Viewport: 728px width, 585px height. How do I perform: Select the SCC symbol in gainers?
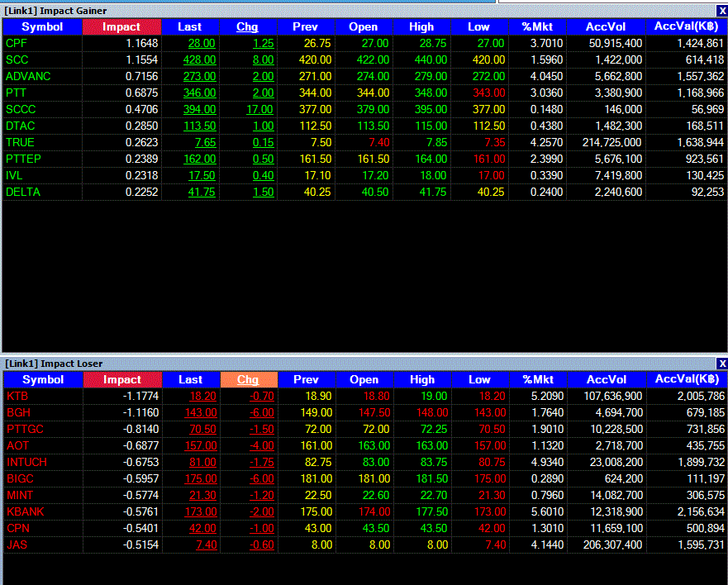[17, 59]
